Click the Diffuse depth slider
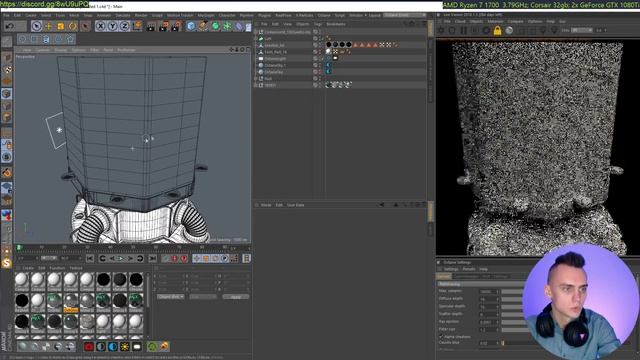This screenshot has height=360, width=640. [x=512, y=299]
